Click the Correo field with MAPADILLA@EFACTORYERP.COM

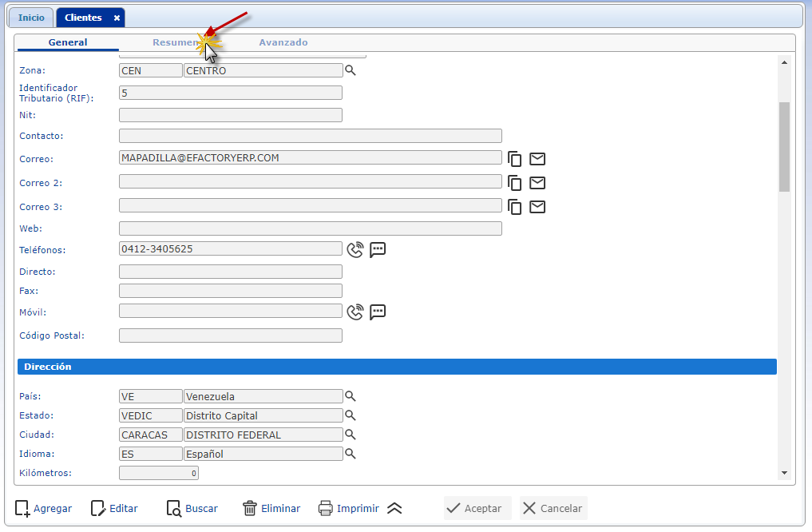point(311,157)
